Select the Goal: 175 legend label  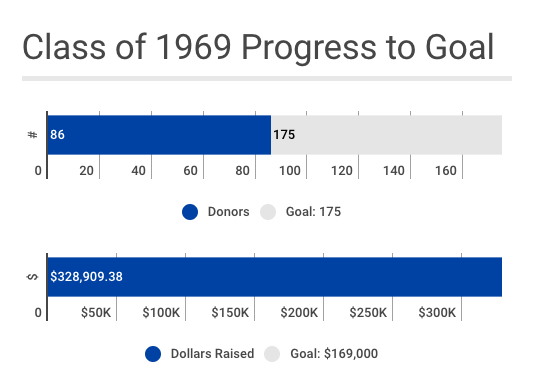[313, 212]
